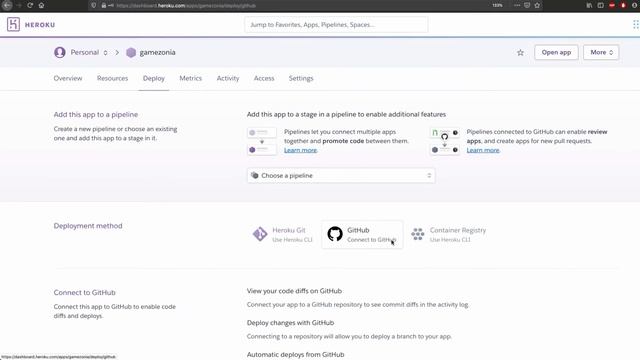Click the gamezonia app name breadcrumb
This screenshot has height=360, width=640.
pos(158,52)
